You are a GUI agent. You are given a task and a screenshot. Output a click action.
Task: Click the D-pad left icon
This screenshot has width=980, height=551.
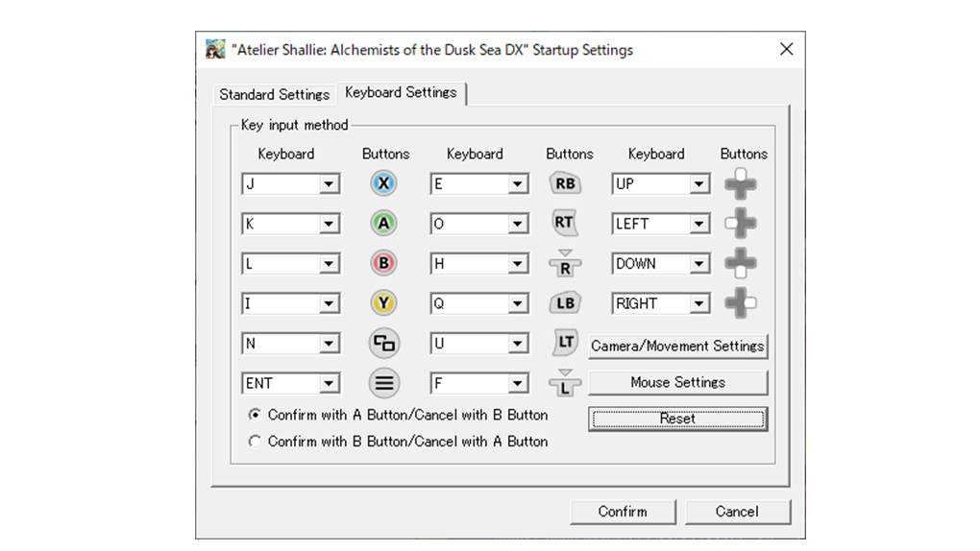click(741, 223)
